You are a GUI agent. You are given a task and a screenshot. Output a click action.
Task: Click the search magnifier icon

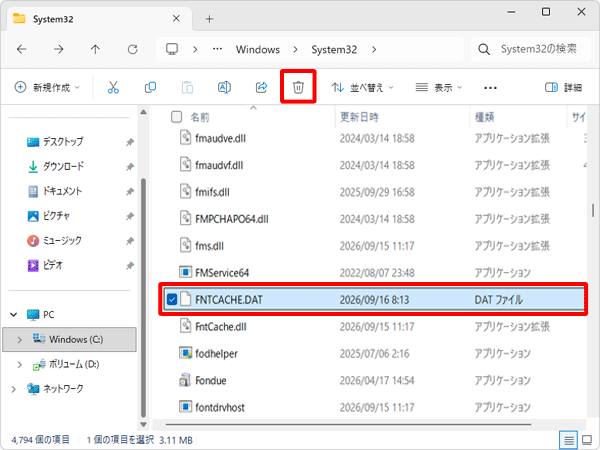(x=484, y=49)
